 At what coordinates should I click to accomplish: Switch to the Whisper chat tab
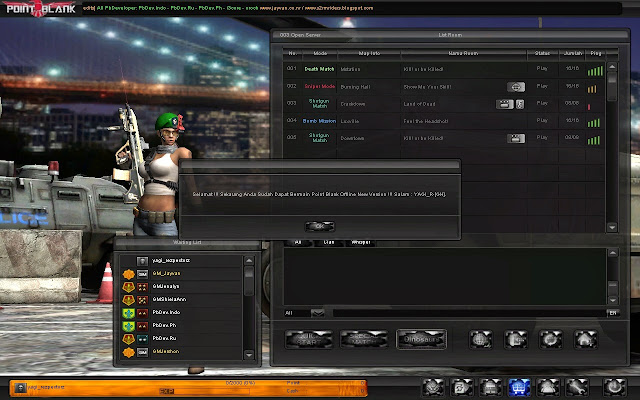point(360,242)
